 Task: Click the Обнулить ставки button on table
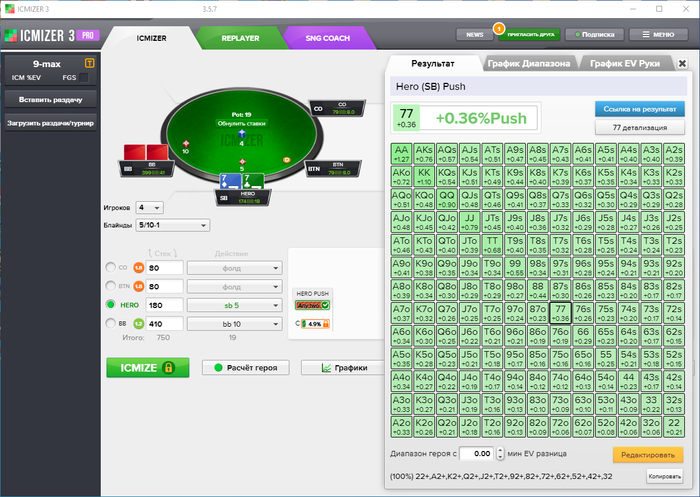(242, 123)
